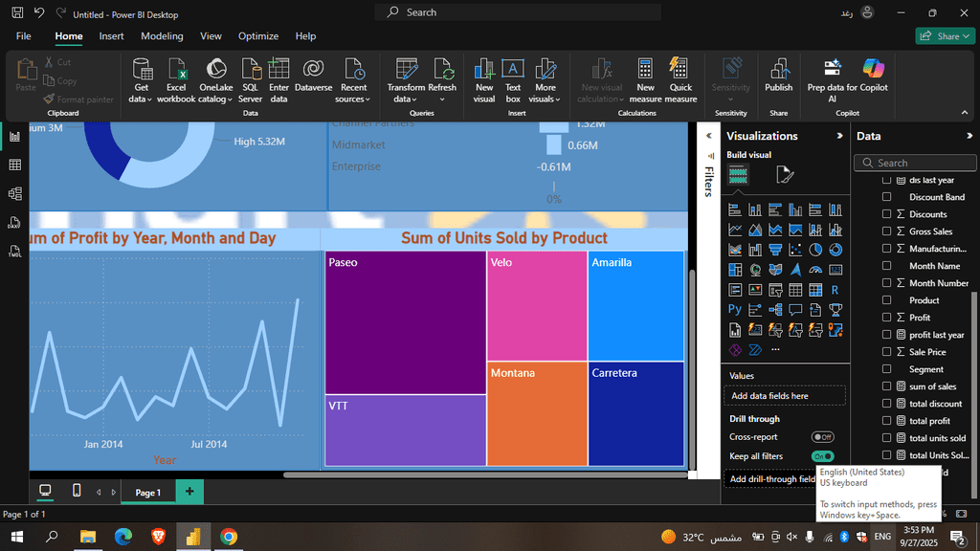Select the Format visual icon
The image size is (980, 551).
pos(785,174)
